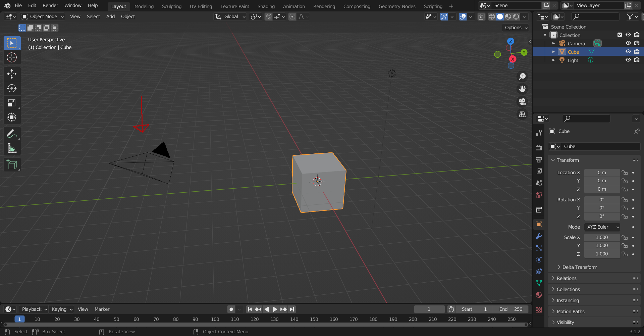Expand the Light tree row

(553, 60)
